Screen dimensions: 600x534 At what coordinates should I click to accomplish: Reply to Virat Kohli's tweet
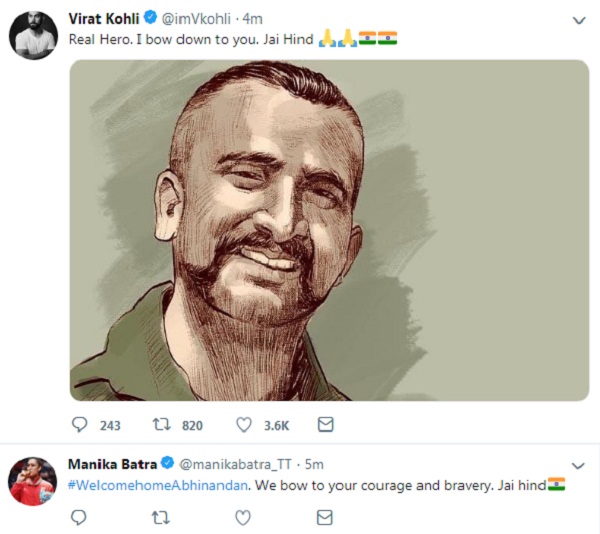80,425
